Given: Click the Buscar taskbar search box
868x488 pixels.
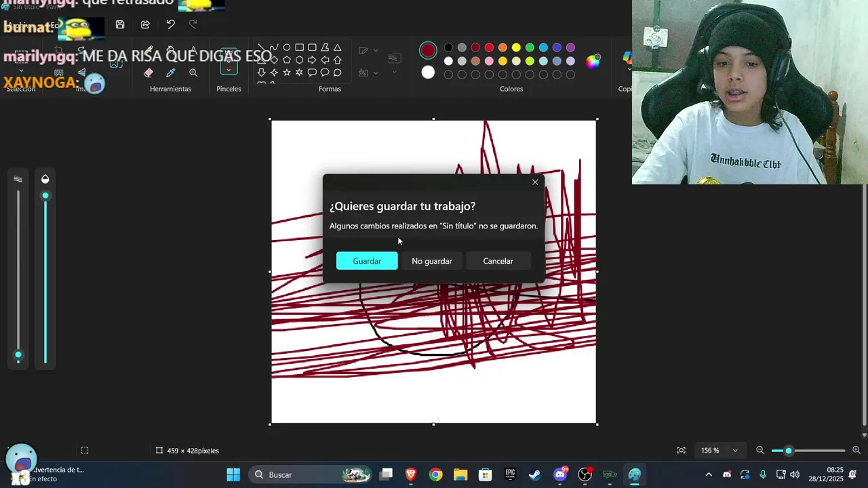Looking at the screenshot, I should click(x=311, y=474).
